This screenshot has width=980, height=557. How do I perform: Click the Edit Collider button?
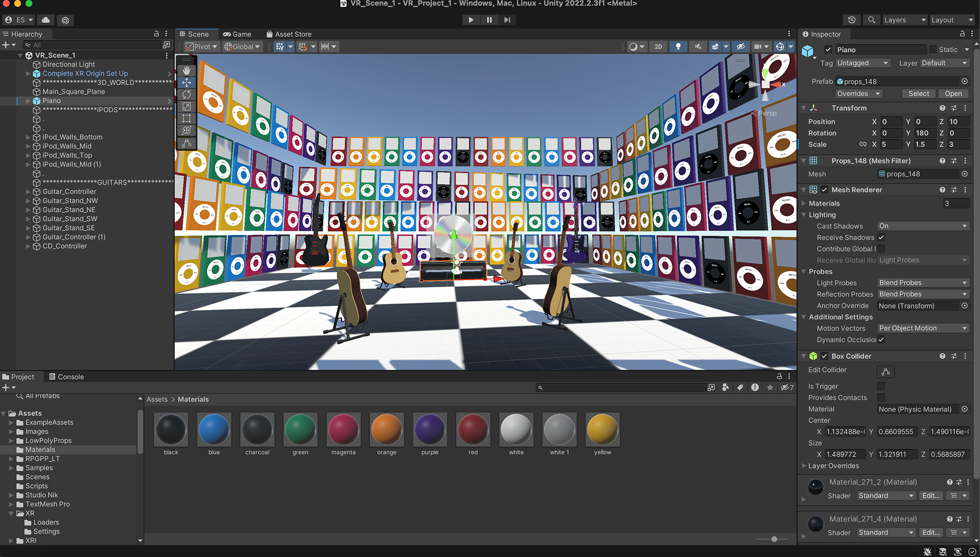coord(886,372)
